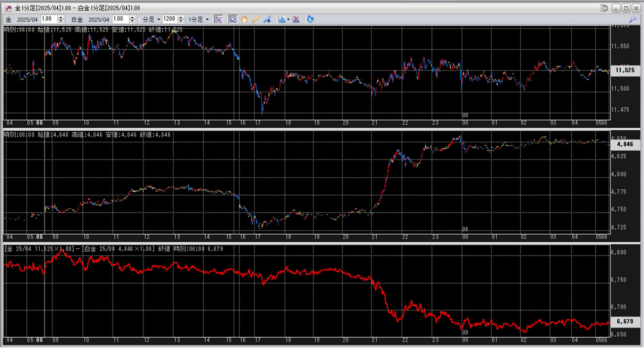Screen dimensions: 644x348
Task: Expand the bar chart icon dropdown arrow
Action: pos(288,20)
